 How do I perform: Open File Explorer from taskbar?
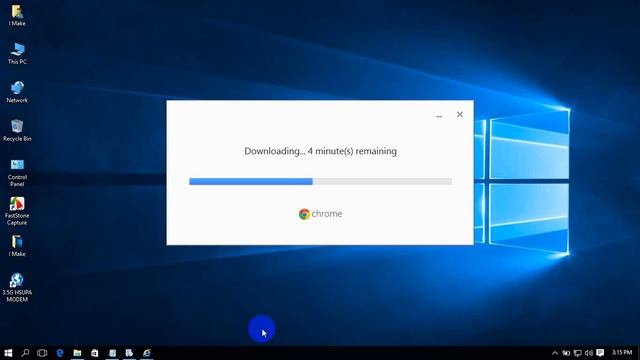[77, 353]
